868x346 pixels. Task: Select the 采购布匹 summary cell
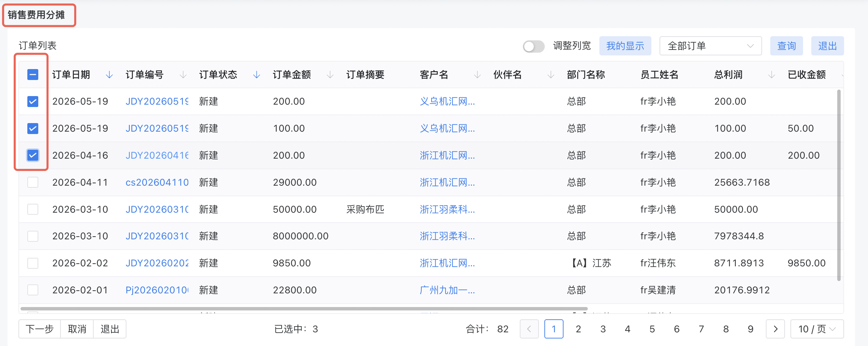pos(365,209)
